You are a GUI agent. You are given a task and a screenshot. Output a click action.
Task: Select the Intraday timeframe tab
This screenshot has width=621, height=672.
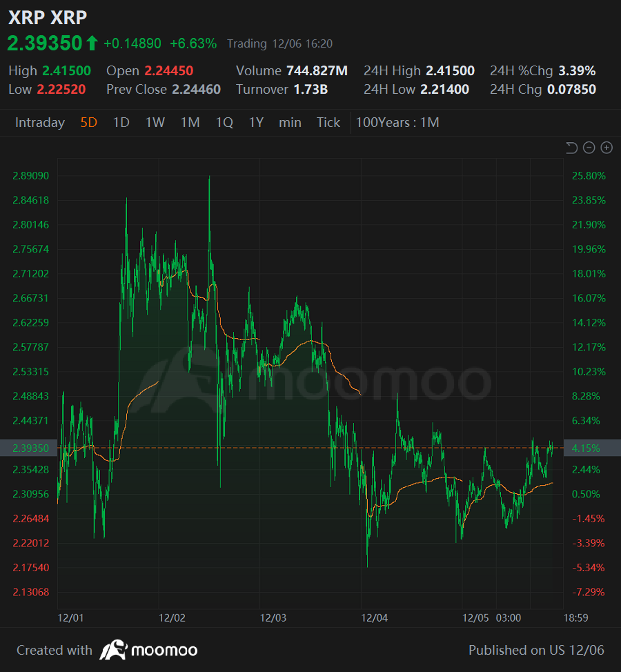40,123
